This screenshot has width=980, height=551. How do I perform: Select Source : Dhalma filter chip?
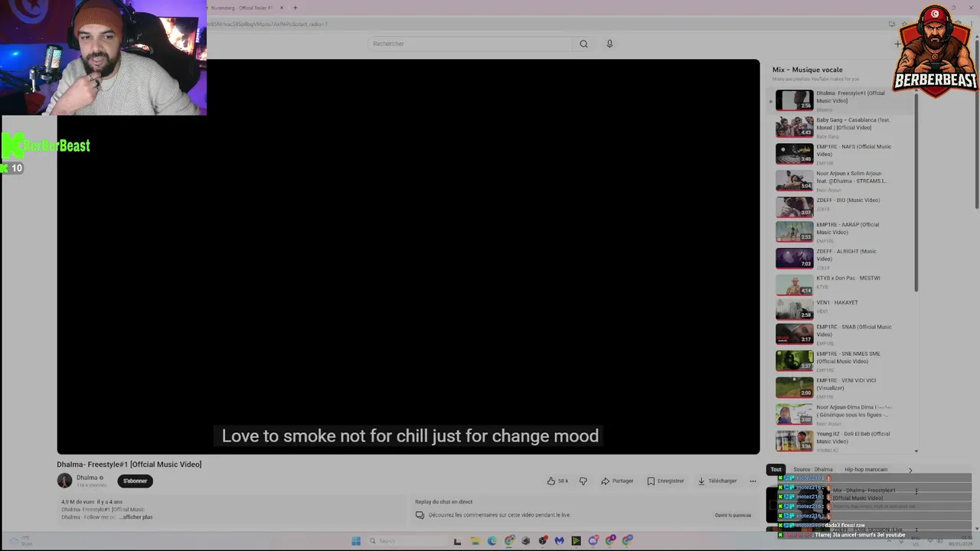pyautogui.click(x=812, y=469)
